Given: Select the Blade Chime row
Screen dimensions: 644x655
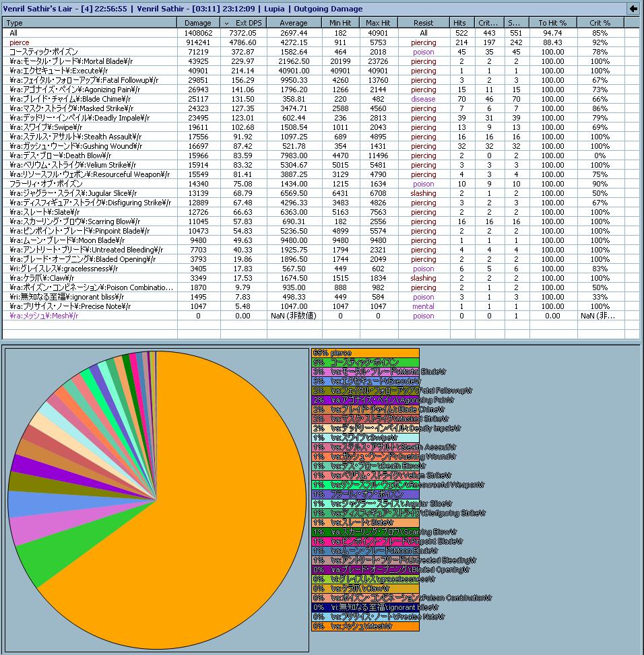Looking at the screenshot, I should [321, 99].
